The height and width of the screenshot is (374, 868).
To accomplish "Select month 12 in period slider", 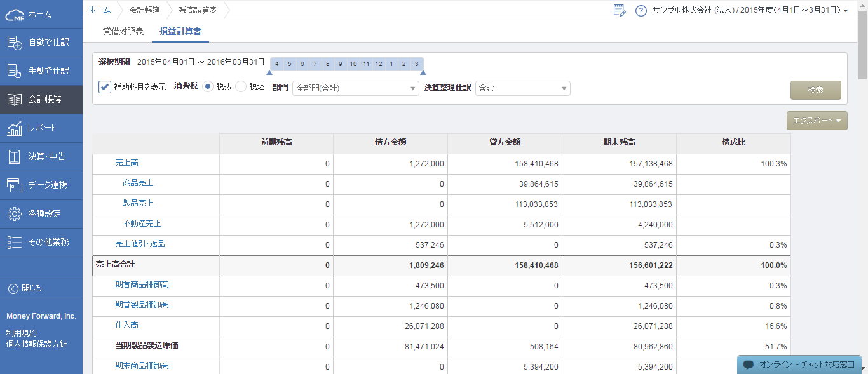I will point(379,64).
